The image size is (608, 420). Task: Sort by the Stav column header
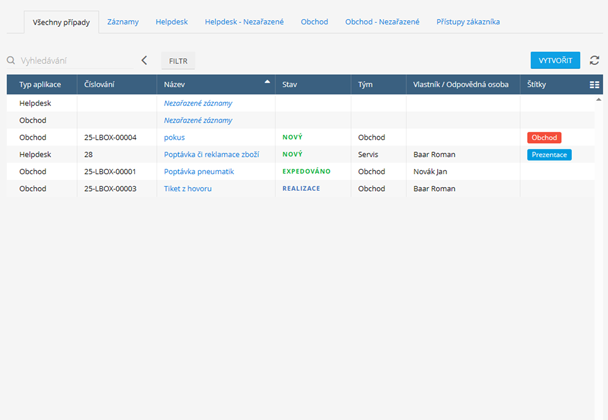tap(290, 85)
